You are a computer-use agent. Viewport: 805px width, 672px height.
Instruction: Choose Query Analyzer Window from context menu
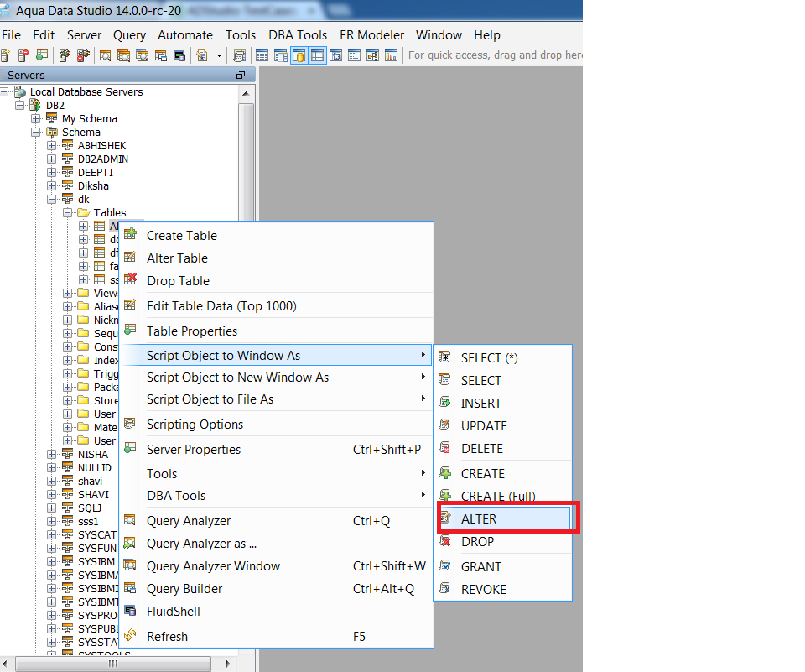tap(278, 566)
